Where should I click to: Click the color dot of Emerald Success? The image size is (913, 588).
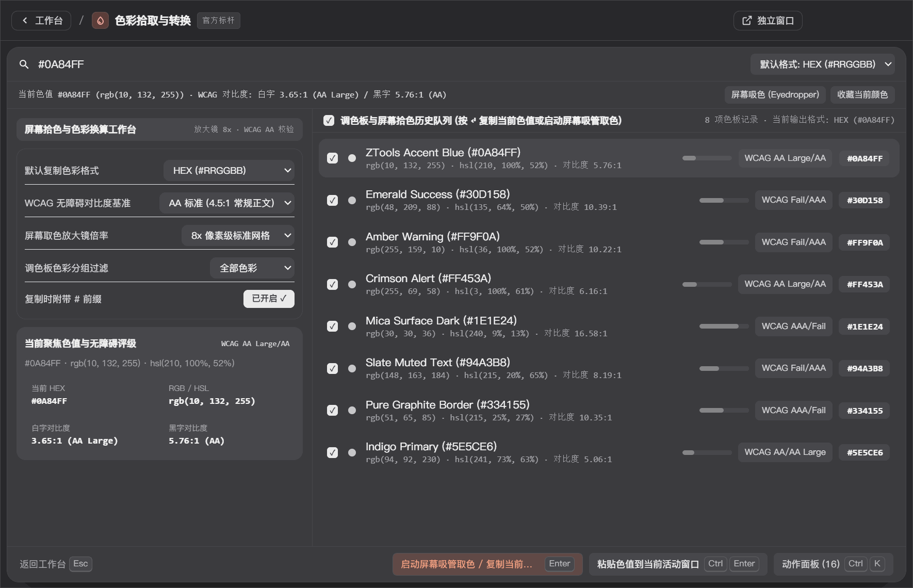point(352,201)
